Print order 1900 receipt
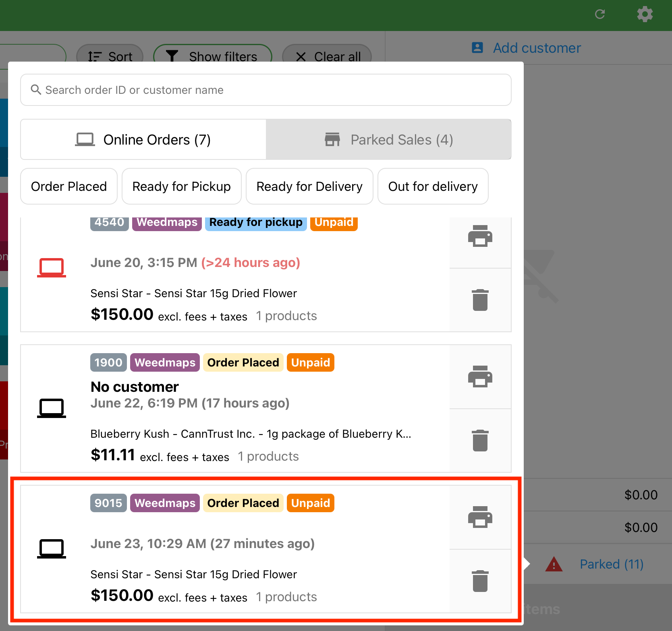 [x=480, y=377]
